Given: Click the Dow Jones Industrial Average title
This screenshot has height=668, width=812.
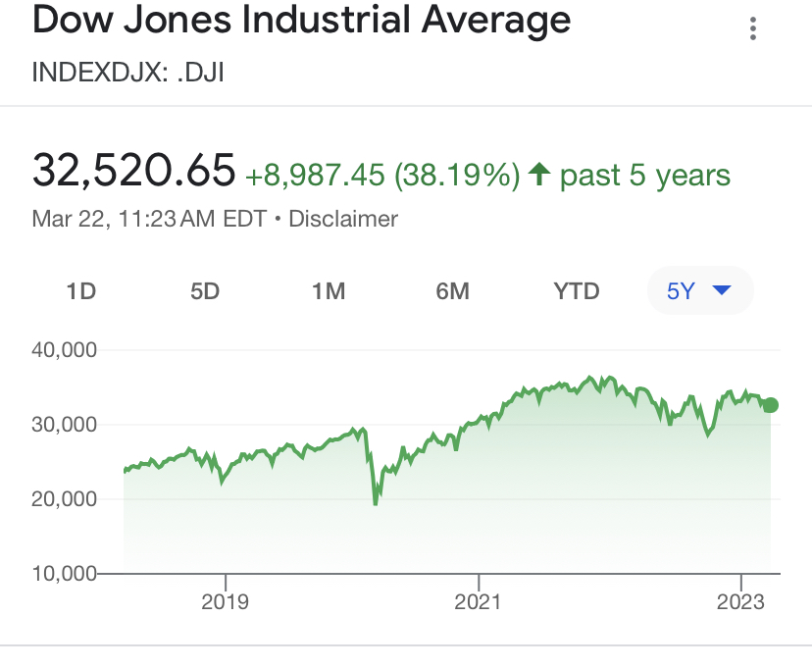Looking at the screenshot, I should coord(301,21).
